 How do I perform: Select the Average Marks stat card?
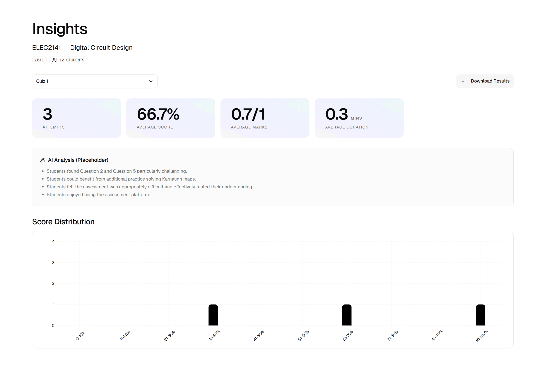click(x=265, y=118)
